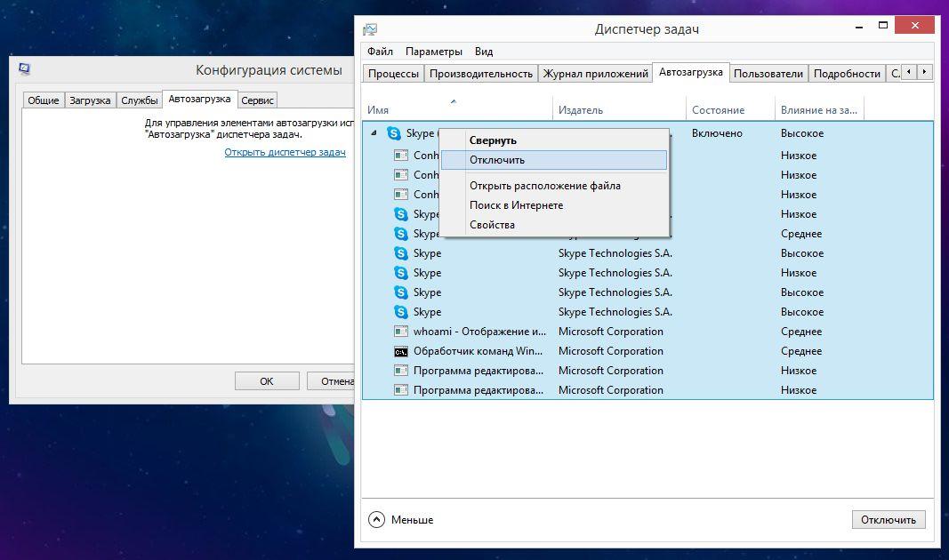Open the Файл menu
Screen dimensions: 949x560
point(380,52)
